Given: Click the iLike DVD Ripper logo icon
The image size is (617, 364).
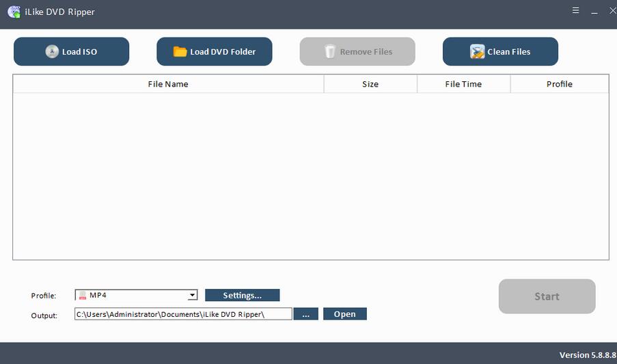Looking at the screenshot, I should point(14,12).
